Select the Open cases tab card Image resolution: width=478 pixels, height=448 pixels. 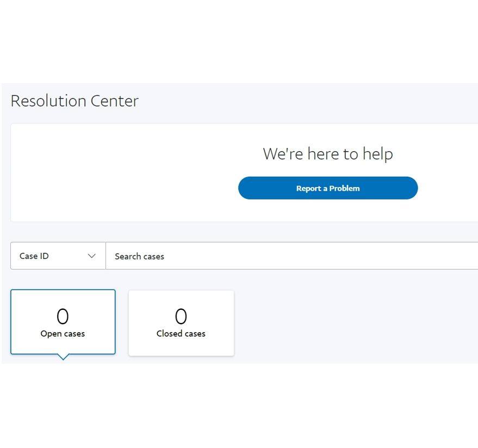click(x=63, y=322)
